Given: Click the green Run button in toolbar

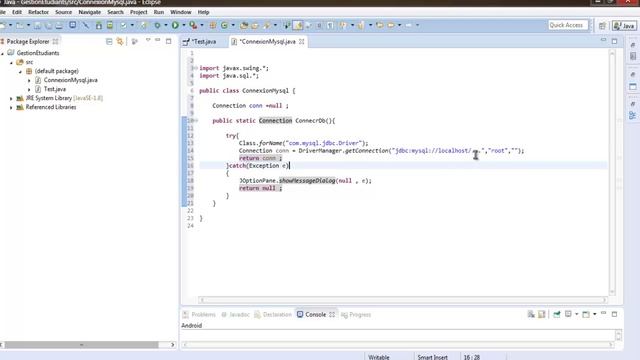Looking at the screenshot, I should pyautogui.click(x=175, y=25).
